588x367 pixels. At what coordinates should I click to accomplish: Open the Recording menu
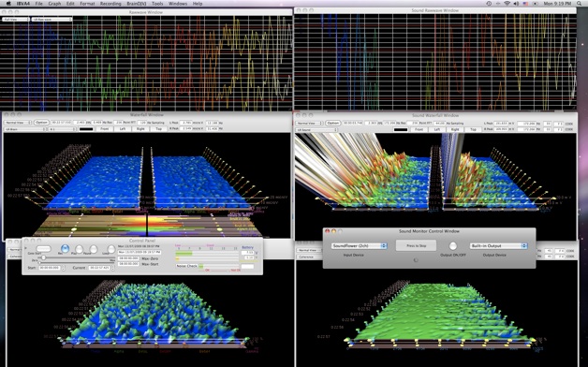tap(110, 4)
